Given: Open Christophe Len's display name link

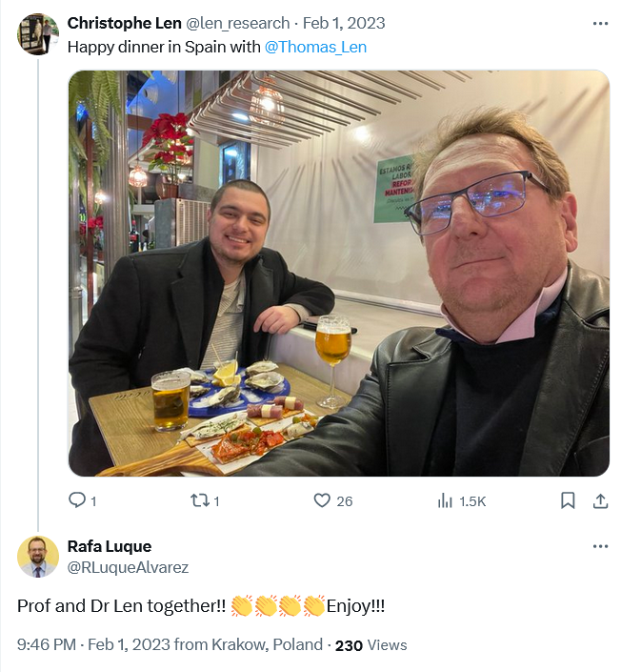Looking at the screenshot, I should [x=124, y=23].
